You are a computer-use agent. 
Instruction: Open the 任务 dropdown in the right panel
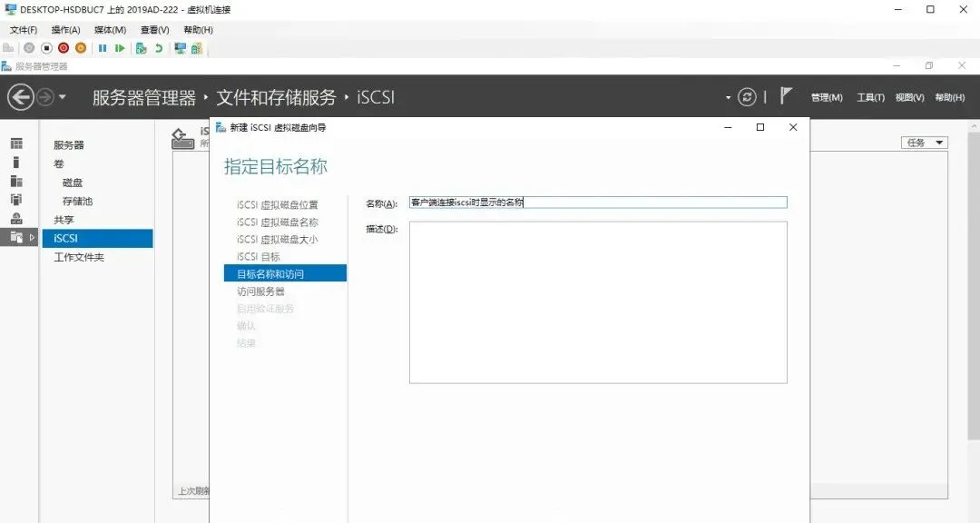[924, 142]
